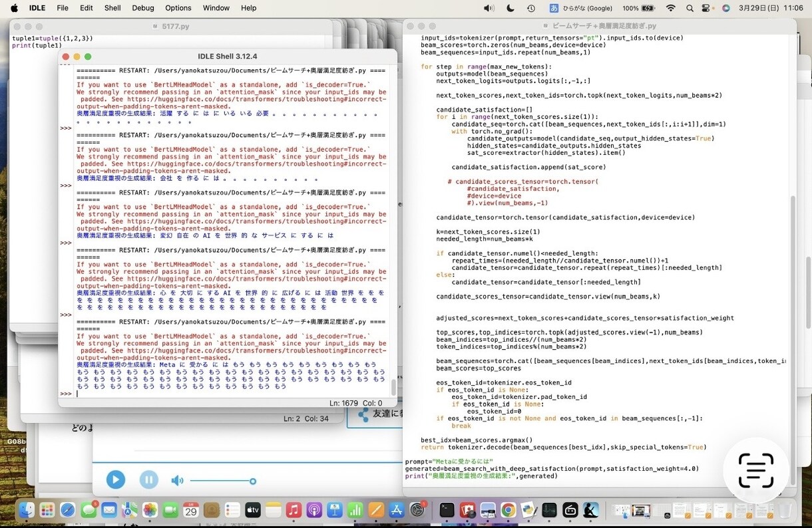812x528 pixels.
Task: Click the pause button in background player
Action: (149, 479)
